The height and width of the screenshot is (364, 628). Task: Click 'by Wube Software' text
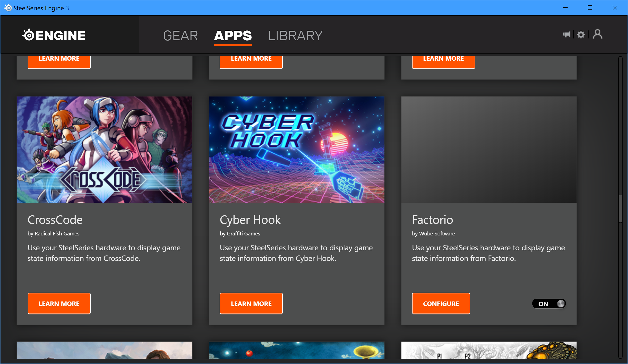433,234
